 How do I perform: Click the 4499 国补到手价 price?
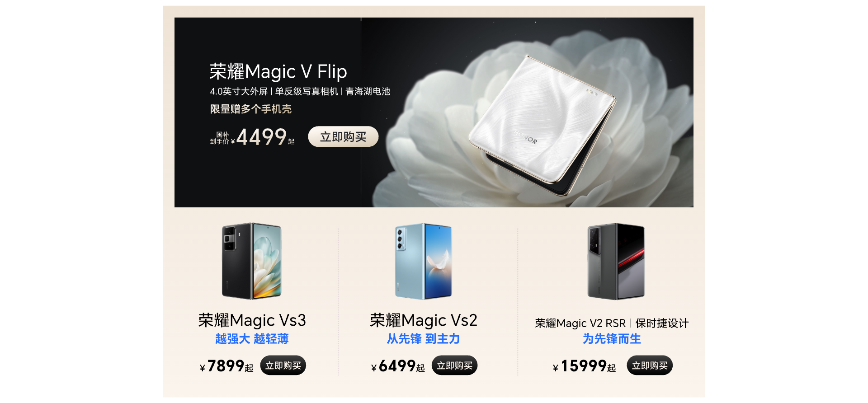click(x=252, y=137)
